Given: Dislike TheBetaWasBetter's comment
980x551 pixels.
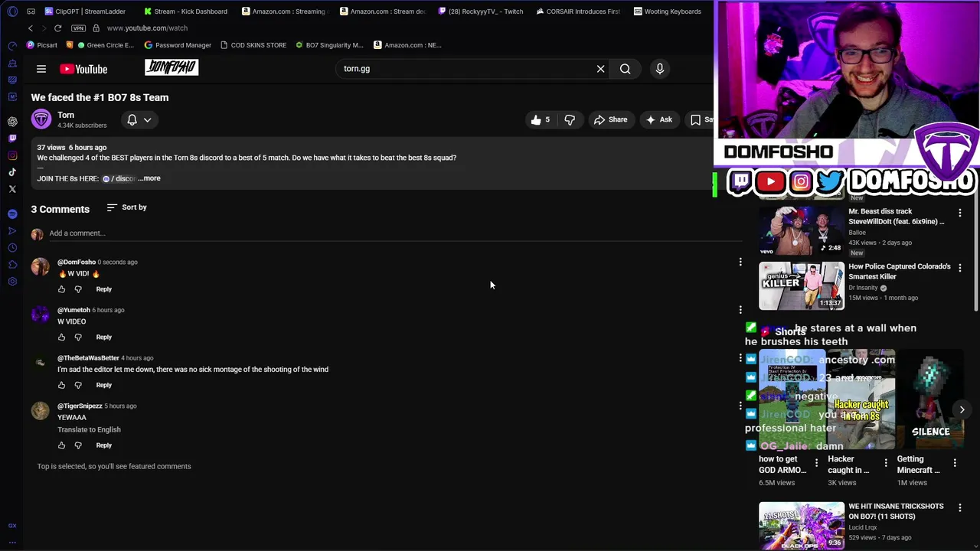Looking at the screenshot, I should coord(78,385).
